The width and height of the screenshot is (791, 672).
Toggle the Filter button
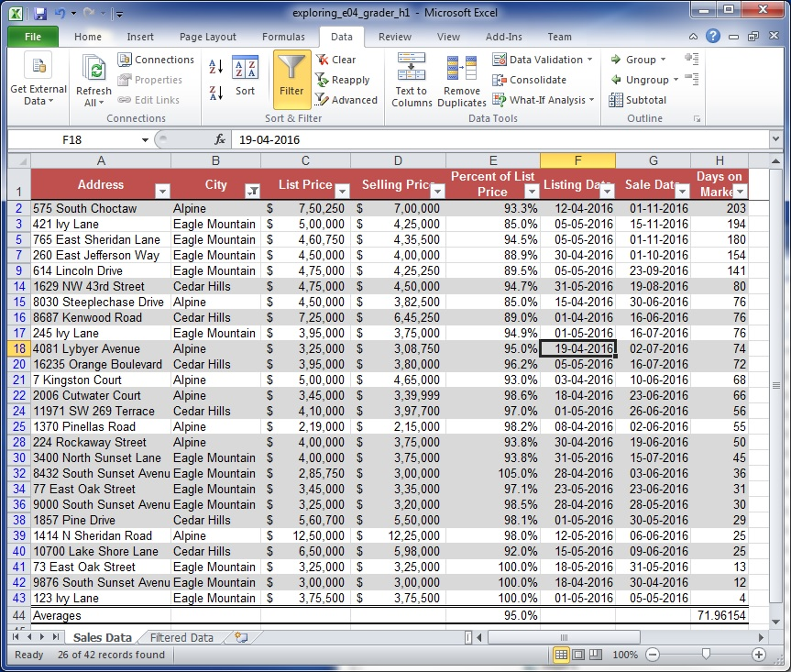pyautogui.click(x=292, y=79)
